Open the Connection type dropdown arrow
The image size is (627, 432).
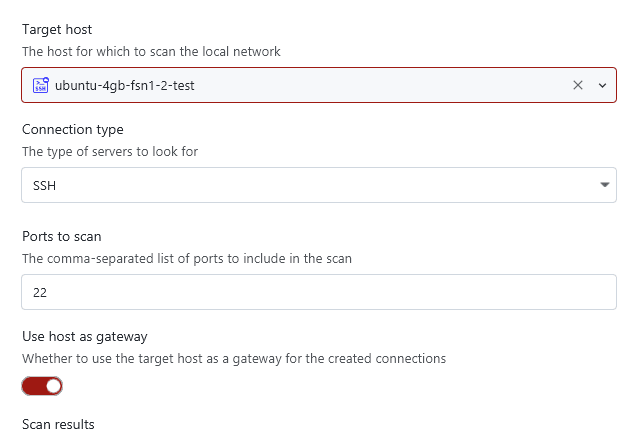click(x=604, y=185)
